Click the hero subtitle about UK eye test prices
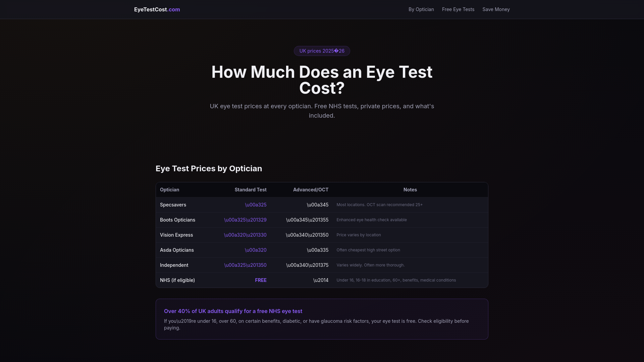Viewport: 644px width, 362px height. 322,111
